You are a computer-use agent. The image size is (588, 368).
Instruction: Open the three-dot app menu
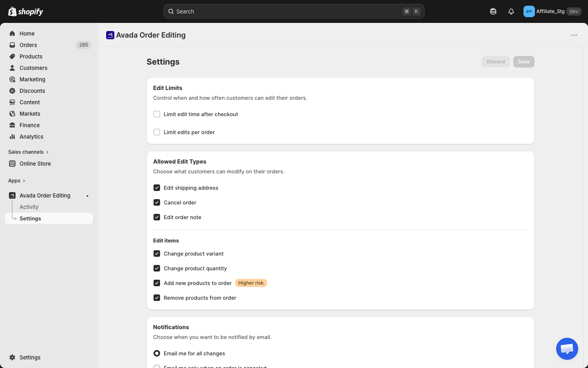[x=574, y=35]
